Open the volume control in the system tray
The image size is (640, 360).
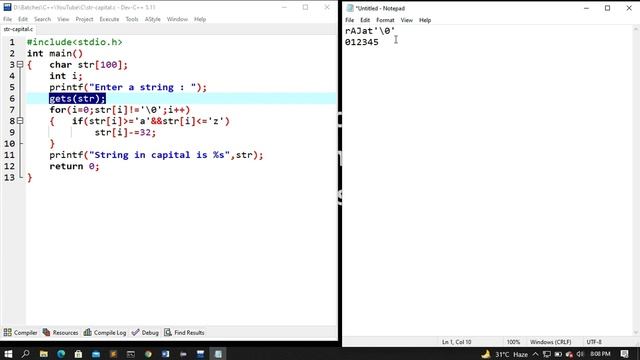pyautogui.click(x=580, y=354)
